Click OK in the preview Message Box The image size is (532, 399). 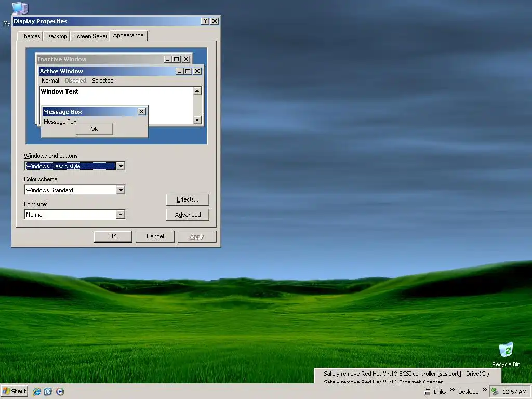pos(95,129)
